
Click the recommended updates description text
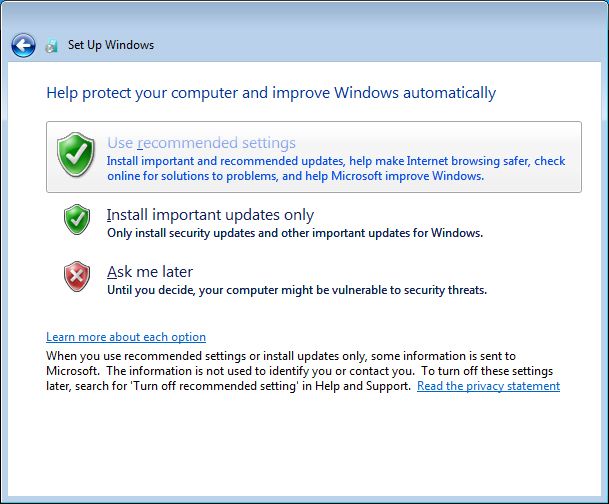click(336, 169)
